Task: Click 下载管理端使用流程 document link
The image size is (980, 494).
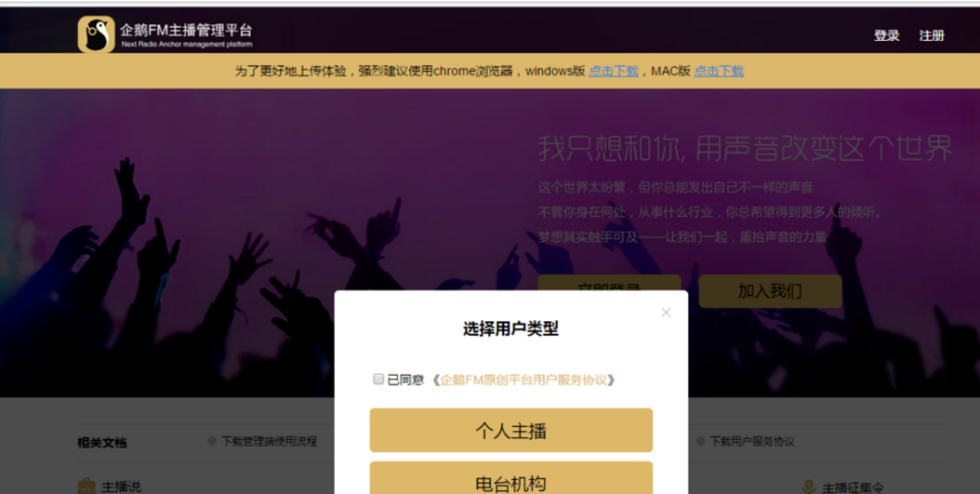Action: (x=270, y=442)
